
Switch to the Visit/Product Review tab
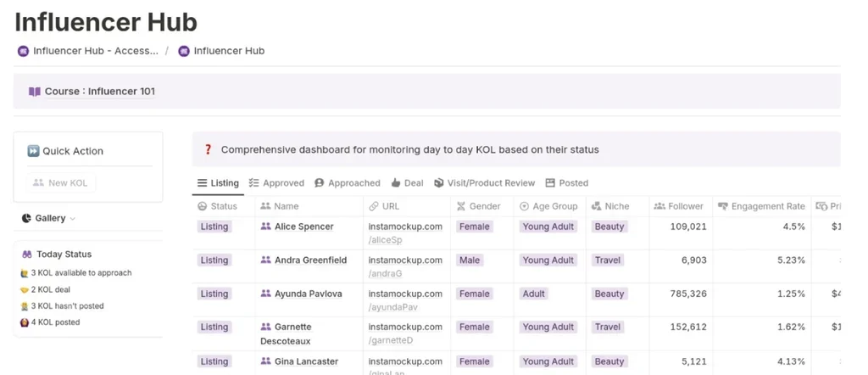point(484,182)
